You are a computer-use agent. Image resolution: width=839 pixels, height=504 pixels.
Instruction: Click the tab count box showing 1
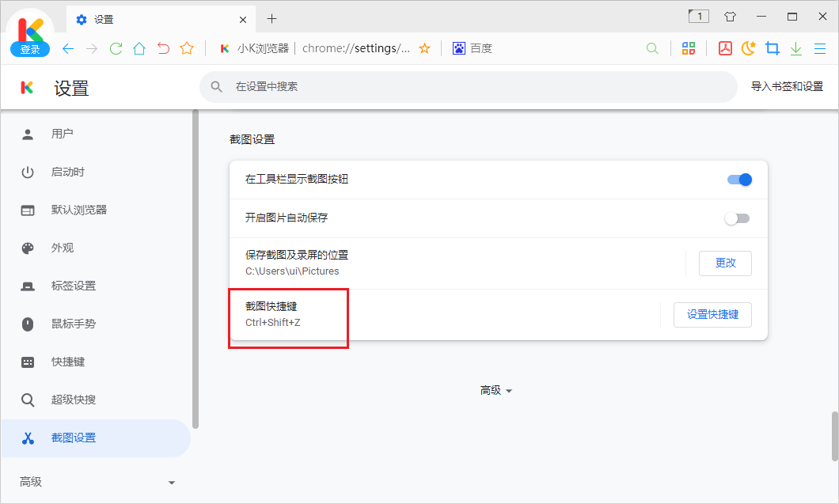pos(699,17)
